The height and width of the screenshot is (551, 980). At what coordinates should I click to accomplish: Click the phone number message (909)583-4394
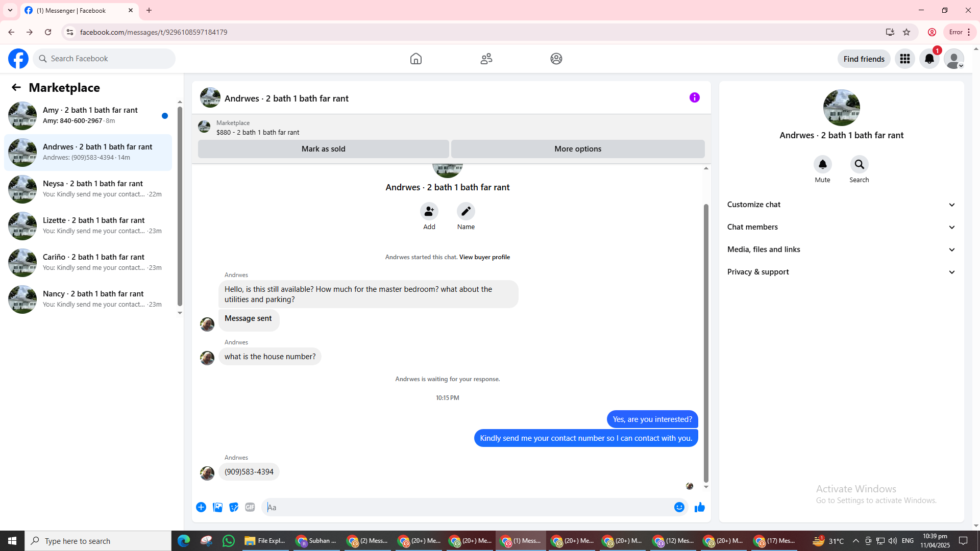pos(249,472)
